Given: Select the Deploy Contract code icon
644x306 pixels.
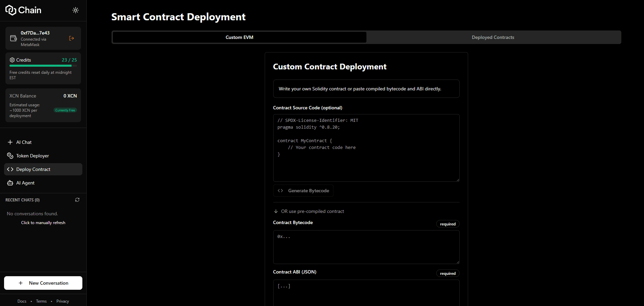Looking at the screenshot, I should pos(10,169).
